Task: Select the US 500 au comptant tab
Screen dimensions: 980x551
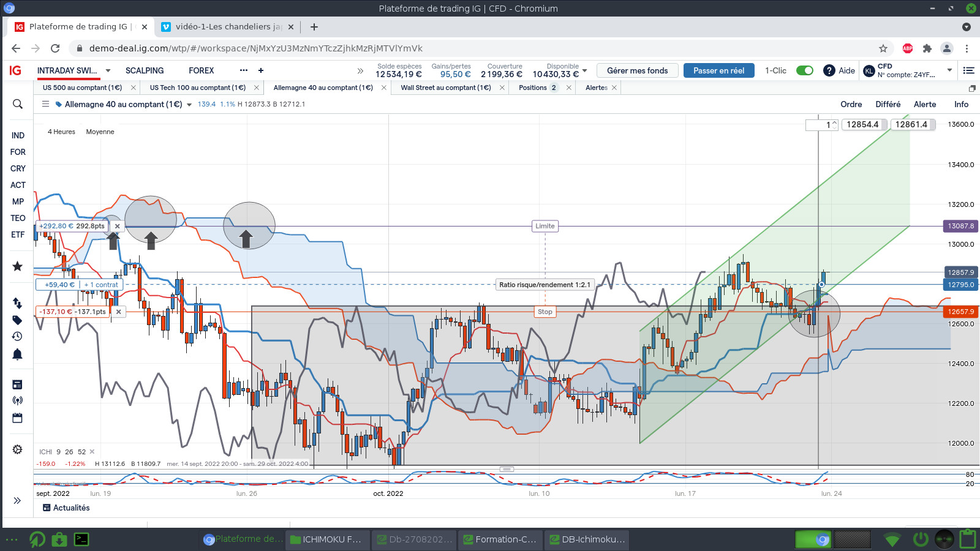Action: click(82, 88)
